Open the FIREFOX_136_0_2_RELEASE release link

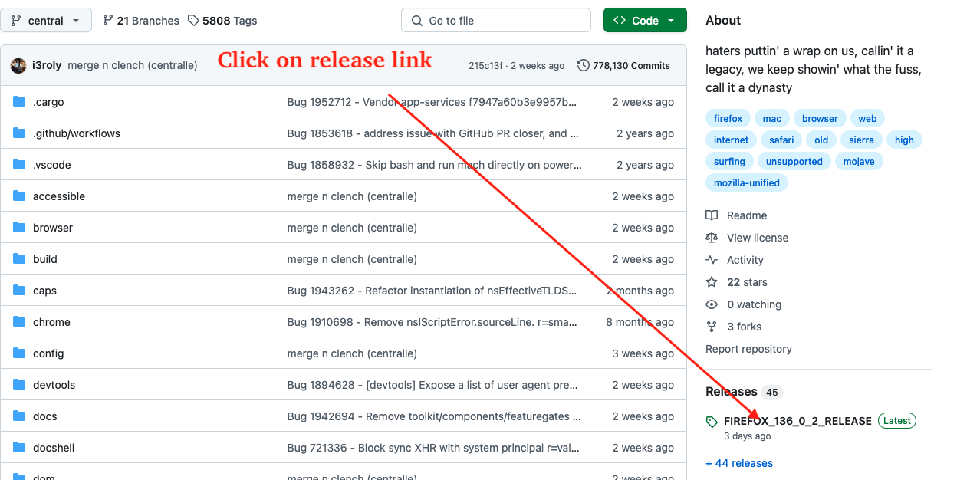click(797, 421)
